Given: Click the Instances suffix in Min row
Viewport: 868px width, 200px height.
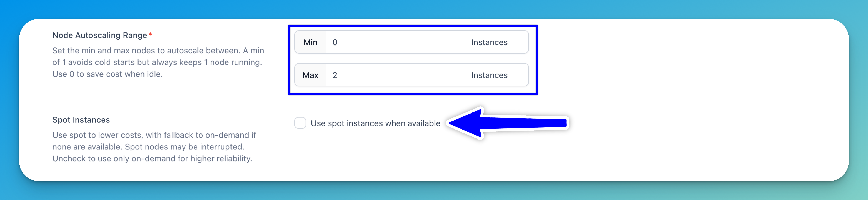Looking at the screenshot, I should [x=489, y=42].
